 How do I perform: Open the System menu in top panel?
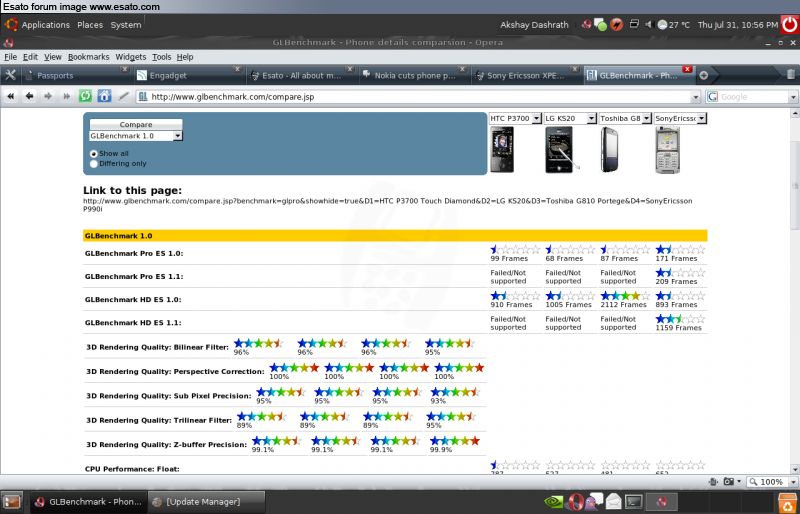tap(126, 25)
